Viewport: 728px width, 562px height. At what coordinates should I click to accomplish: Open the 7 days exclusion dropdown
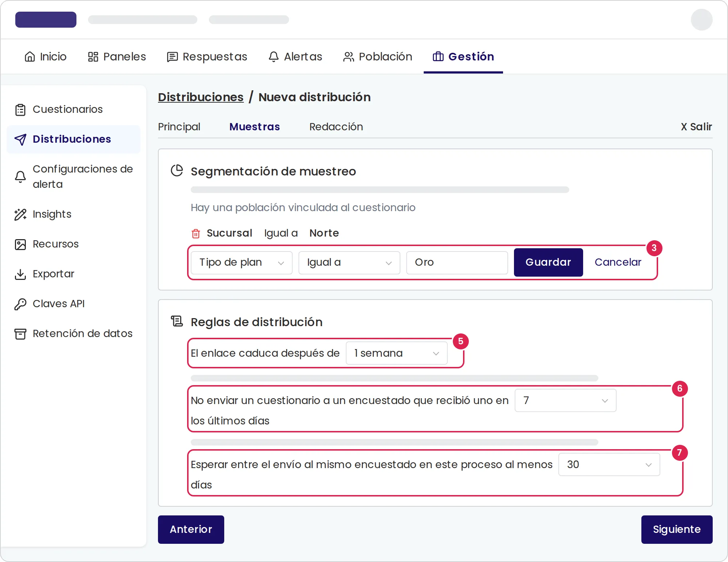click(x=566, y=401)
